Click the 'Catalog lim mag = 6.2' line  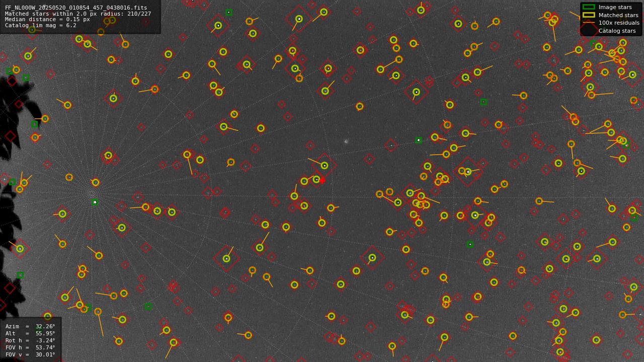[x=41, y=25]
